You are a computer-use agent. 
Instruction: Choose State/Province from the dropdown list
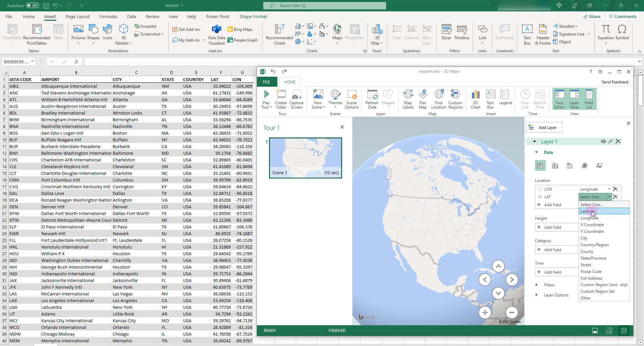(x=604, y=258)
